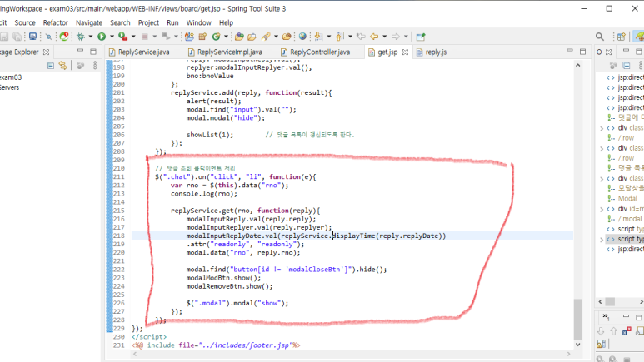Click the Forward navigation arrow

(395, 37)
